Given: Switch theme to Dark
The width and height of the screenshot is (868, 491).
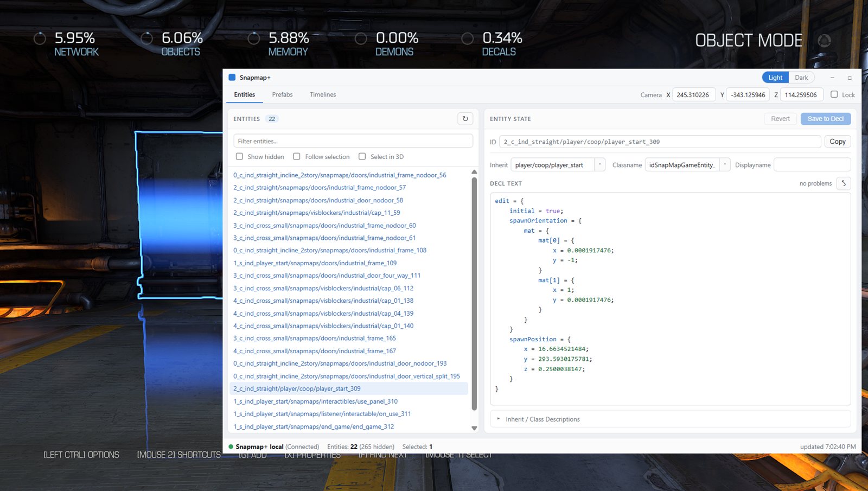Looking at the screenshot, I should (x=801, y=78).
